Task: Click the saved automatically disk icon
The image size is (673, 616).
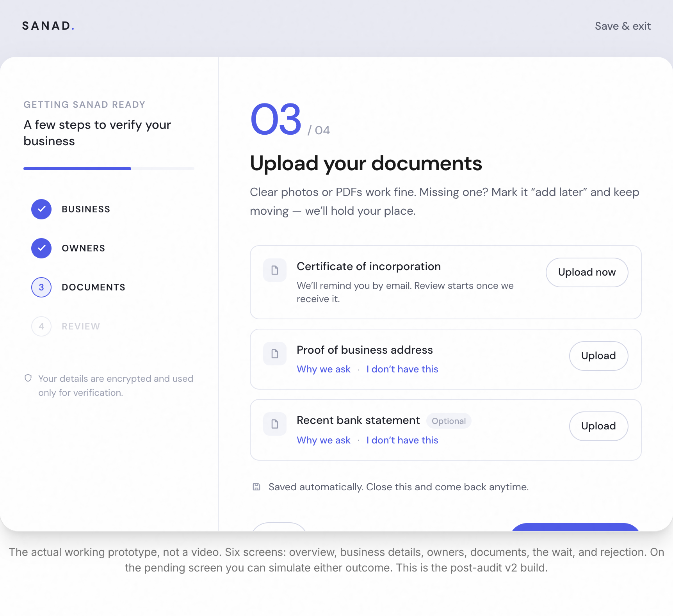Action: [256, 487]
